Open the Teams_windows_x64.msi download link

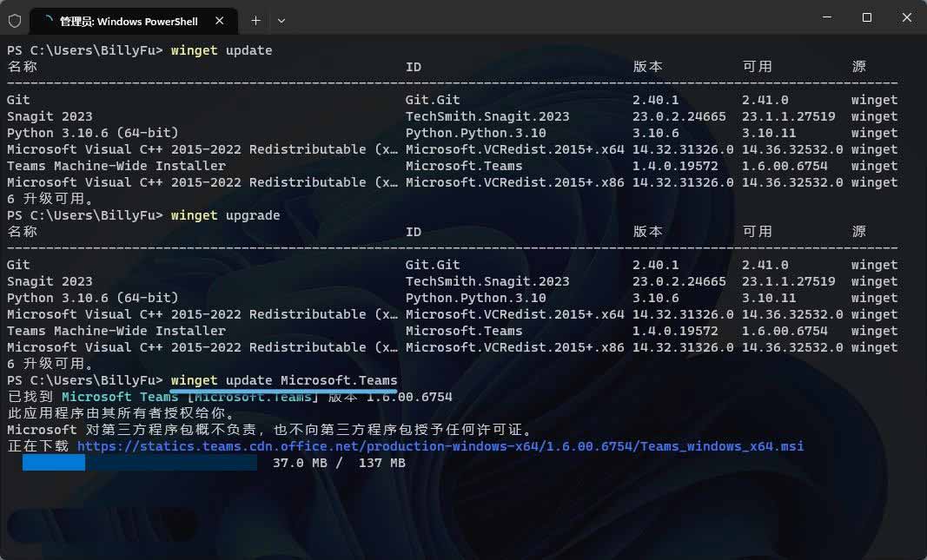click(x=440, y=446)
